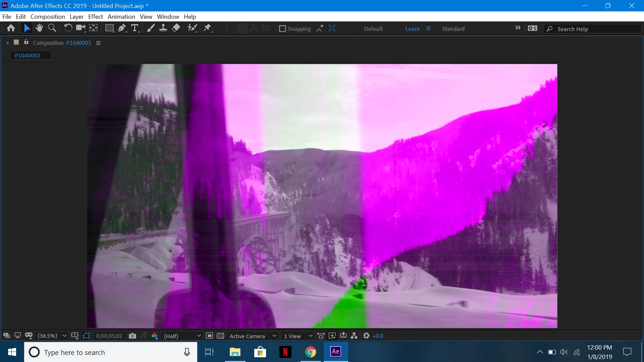Toggle mask and shape path visibility

click(x=86, y=336)
